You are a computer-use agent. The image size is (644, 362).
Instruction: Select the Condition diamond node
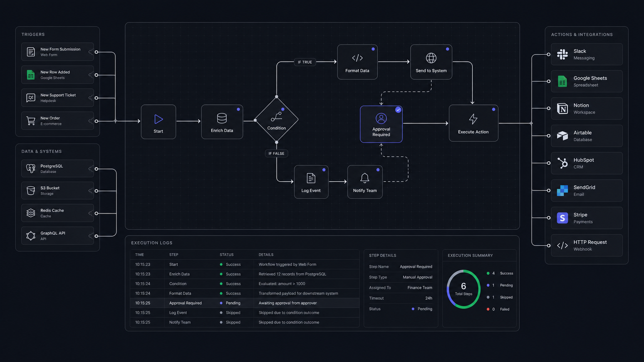277,120
